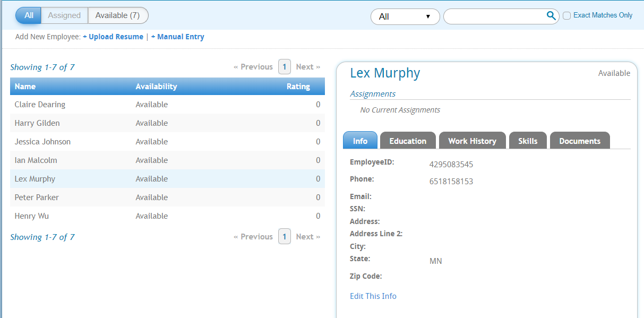Enable Exact Matches Only checkbox
The height and width of the screenshot is (318, 644).
pyautogui.click(x=566, y=16)
